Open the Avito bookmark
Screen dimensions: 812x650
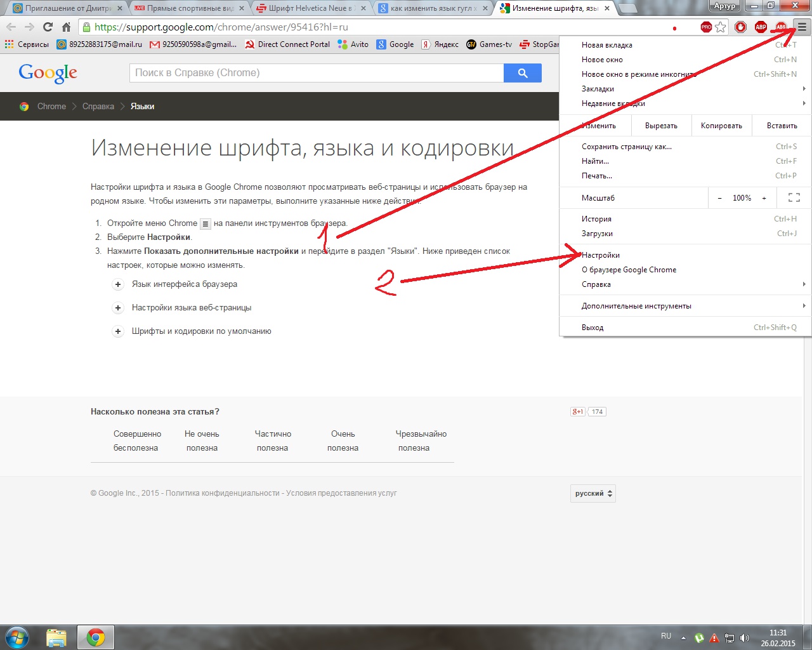coord(353,44)
